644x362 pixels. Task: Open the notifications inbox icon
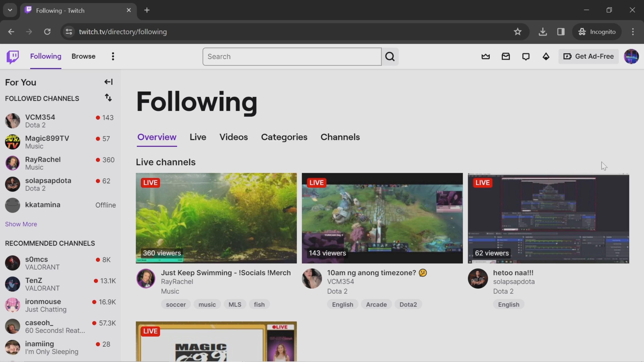tap(505, 57)
